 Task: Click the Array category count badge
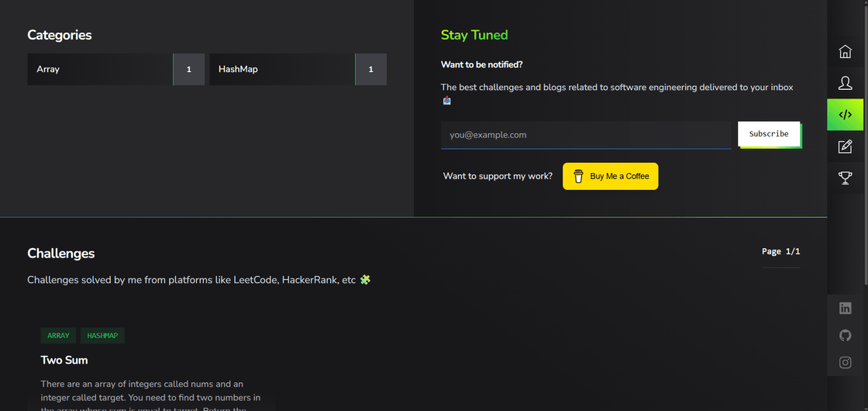(x=189, y=69)
